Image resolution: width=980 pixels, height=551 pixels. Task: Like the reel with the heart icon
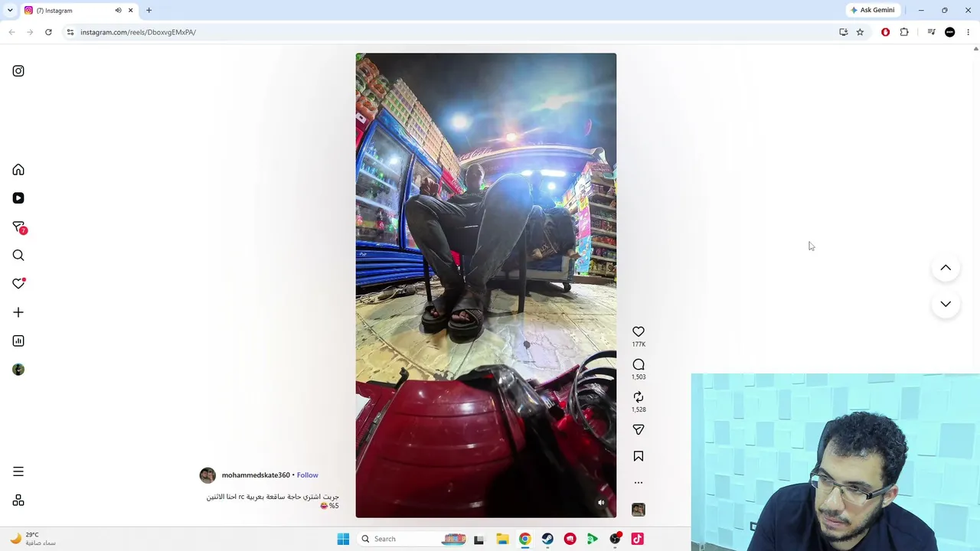pyautogui.click(x=639, y=331)
